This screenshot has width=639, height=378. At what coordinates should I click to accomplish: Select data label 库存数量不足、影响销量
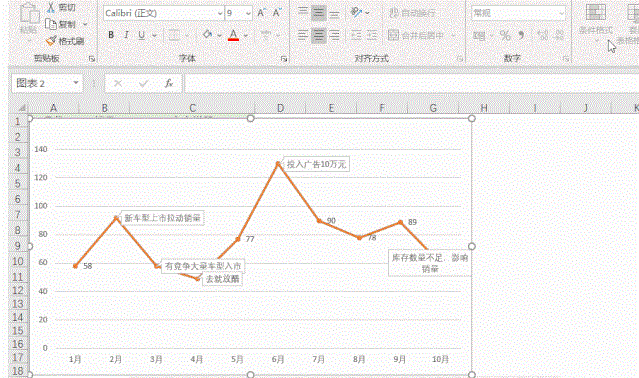430,263
